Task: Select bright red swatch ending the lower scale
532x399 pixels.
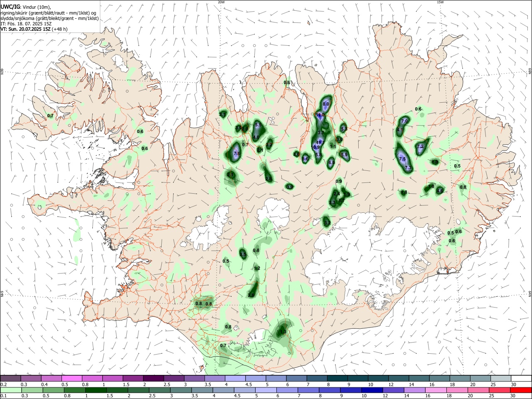Action: pos(521,390)
